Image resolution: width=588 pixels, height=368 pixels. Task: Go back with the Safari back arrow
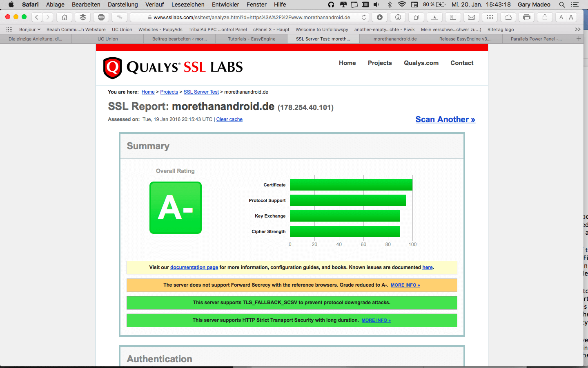pyautogui.click(x=37, y=17)
